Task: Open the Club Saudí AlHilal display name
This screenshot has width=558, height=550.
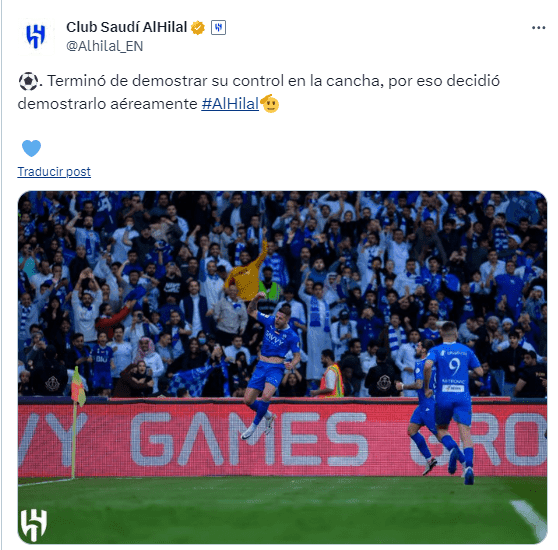Action: (127, 27)
